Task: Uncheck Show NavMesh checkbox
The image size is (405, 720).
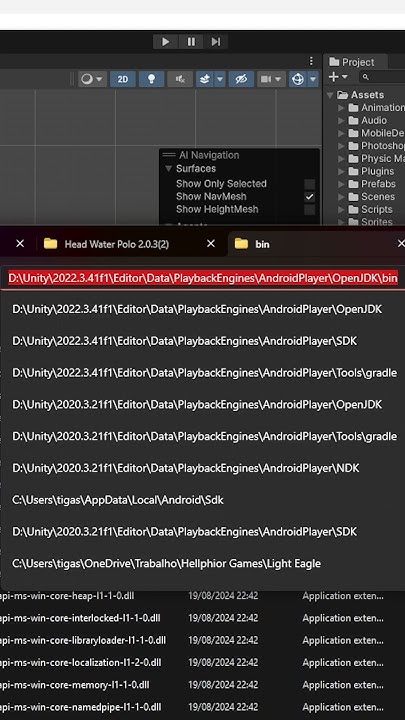Action: 310,197
